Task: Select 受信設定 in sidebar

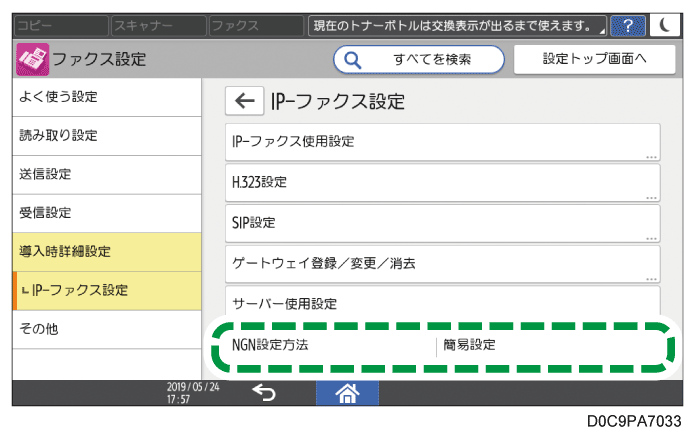Action: coord(107,214)
